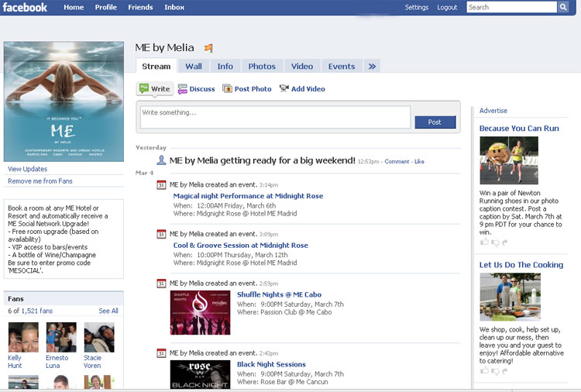Click Ernesto Luna's fan photo
The height and width of the screenshot is (392, 581).
61,337
